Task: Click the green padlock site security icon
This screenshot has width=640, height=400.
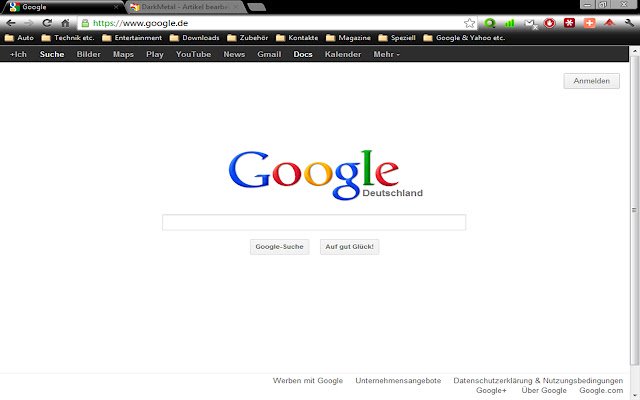Action: (x=85, y=23)
